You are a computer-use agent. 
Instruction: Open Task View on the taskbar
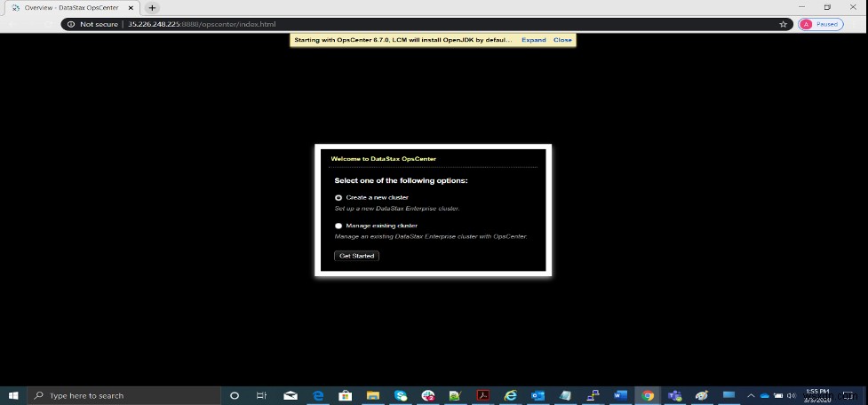point(262,395)
